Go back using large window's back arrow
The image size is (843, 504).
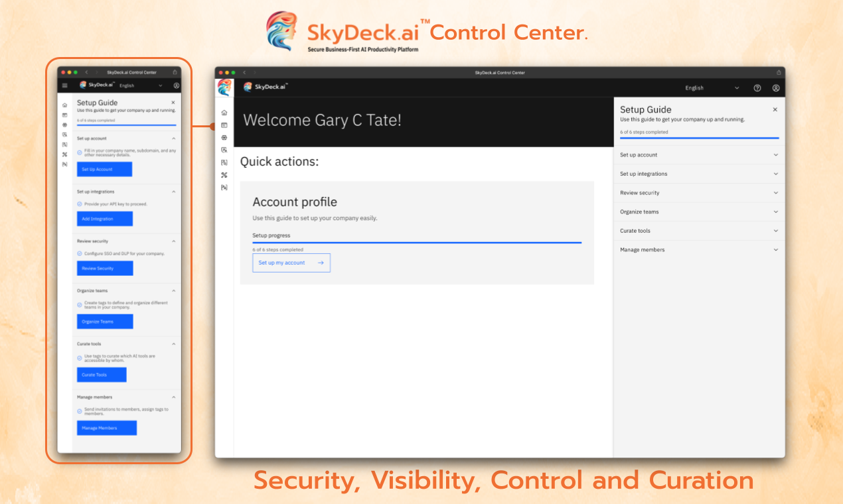click(244, 72)
